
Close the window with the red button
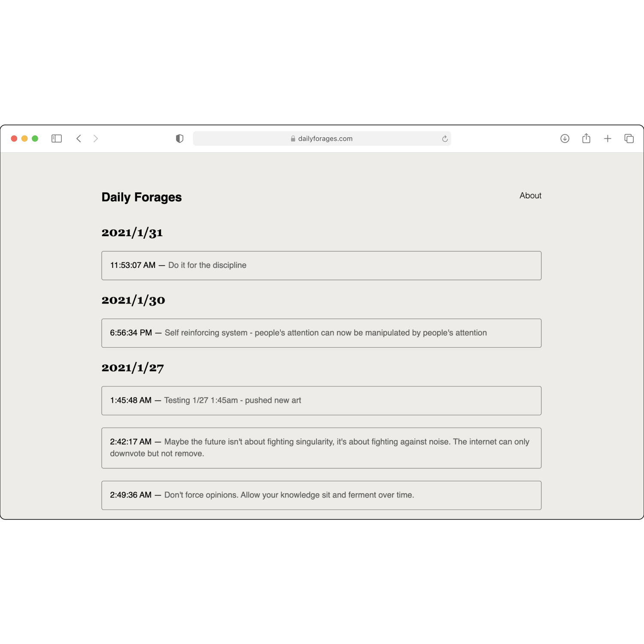click(x=14, y=139)
